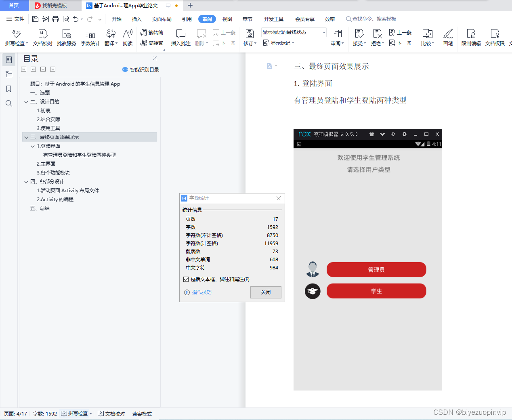Open the bookmark sidebar icon

[9, 89]
